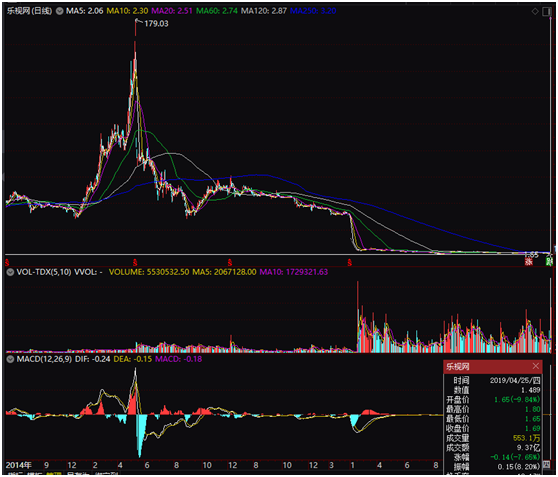Click the red $ marker before the price crash
This screenshot has height=477, width=558.
click(350, 263)
